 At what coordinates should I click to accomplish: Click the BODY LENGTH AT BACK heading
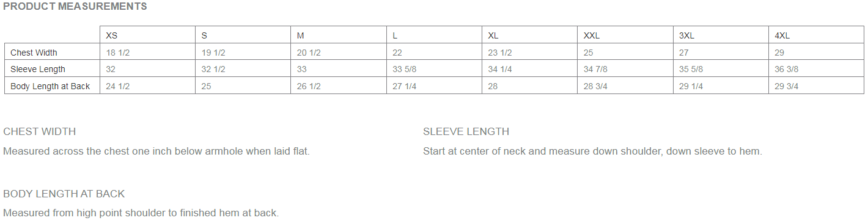pyautogui.click(x=64, y=194)
